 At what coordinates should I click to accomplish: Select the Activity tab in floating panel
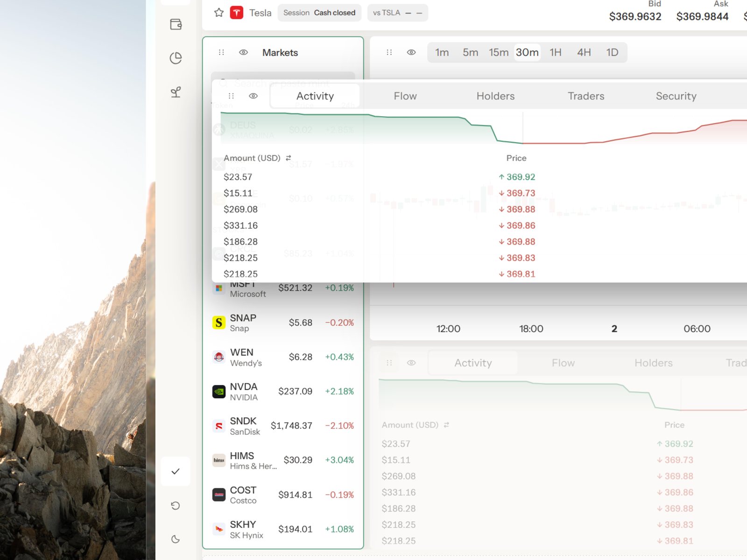coord(315,96)
